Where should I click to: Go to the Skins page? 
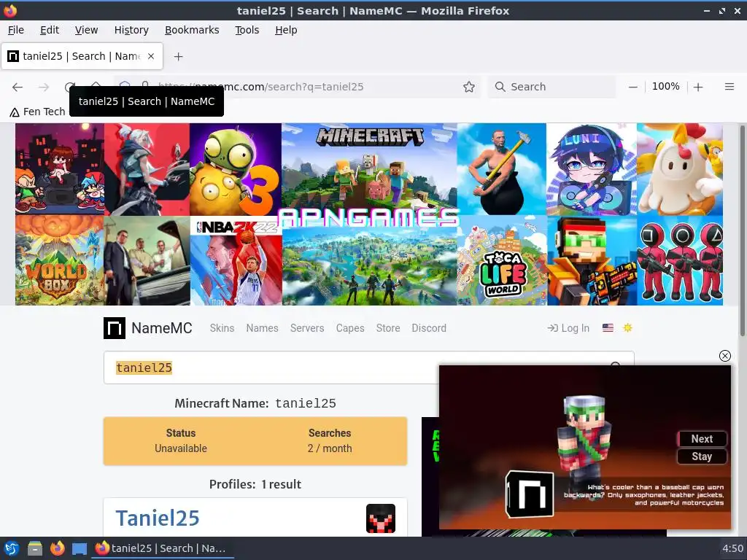222,328
